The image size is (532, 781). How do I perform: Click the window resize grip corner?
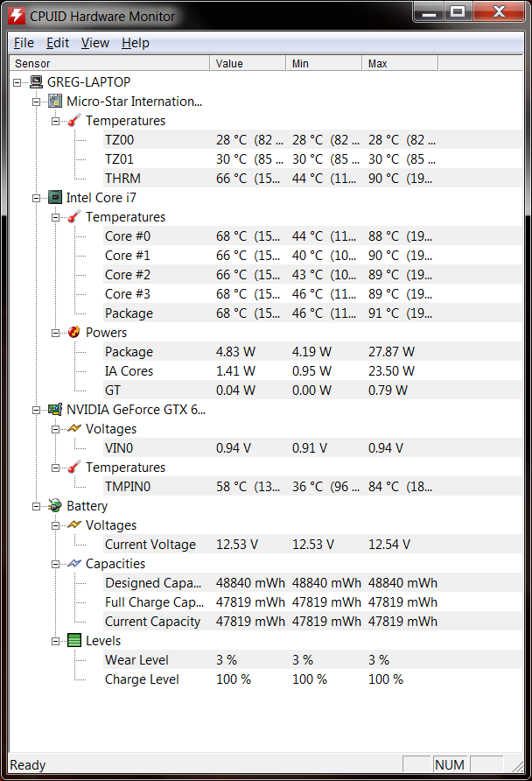pos(518,765)
